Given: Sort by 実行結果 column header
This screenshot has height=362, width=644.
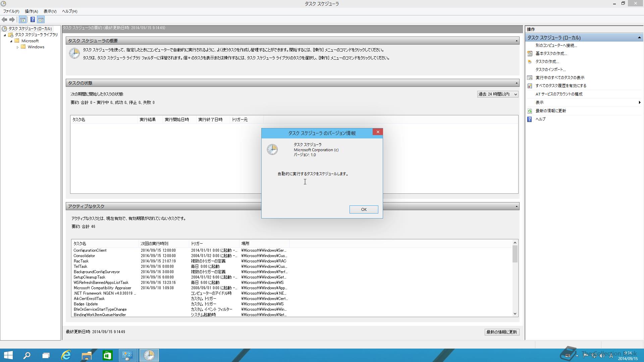Looking at the screenshot, I should point(150,120).
